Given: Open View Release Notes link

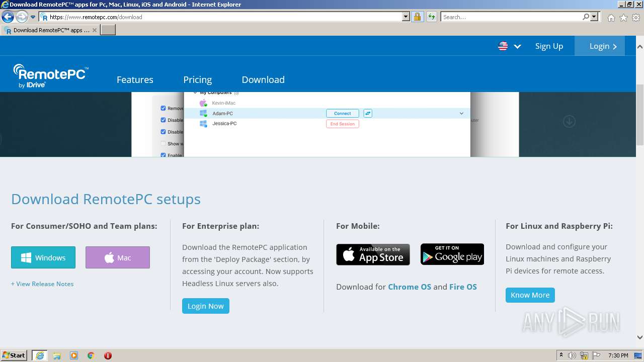Looking at the screenshot, I should (x=42, y=284).
